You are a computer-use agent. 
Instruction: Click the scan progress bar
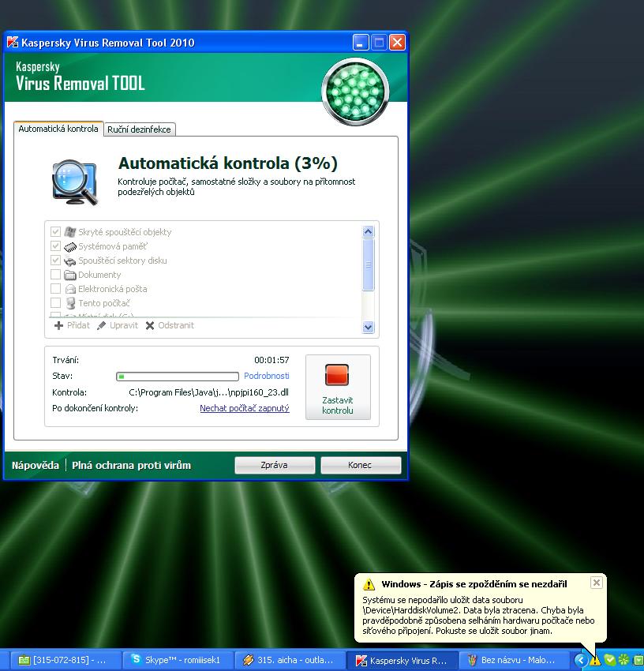click(x=178, y=377)
